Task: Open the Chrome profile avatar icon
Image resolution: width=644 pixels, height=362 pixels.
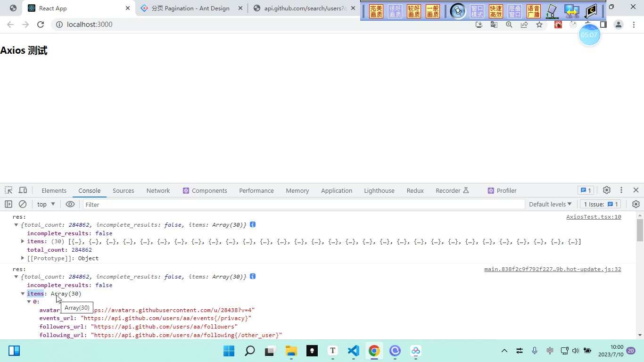Action: (x=619, y=25)
